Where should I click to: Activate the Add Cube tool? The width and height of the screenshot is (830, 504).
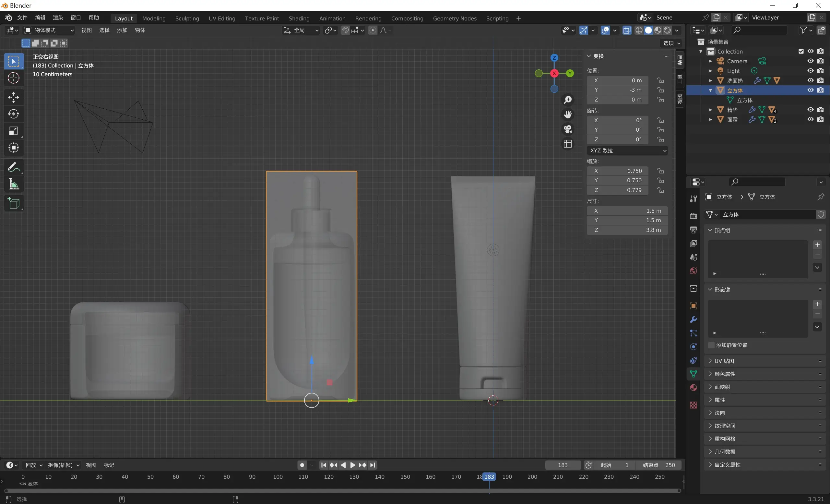point(14,203)
